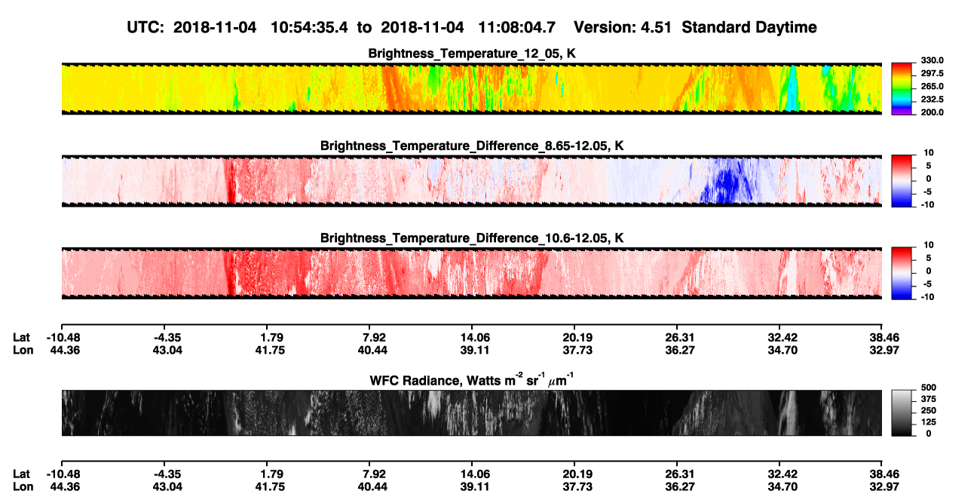The image size is (980, 503).
Task: Click Lon 34.70 on axis below WFC panel
Action: pos(781,487)
